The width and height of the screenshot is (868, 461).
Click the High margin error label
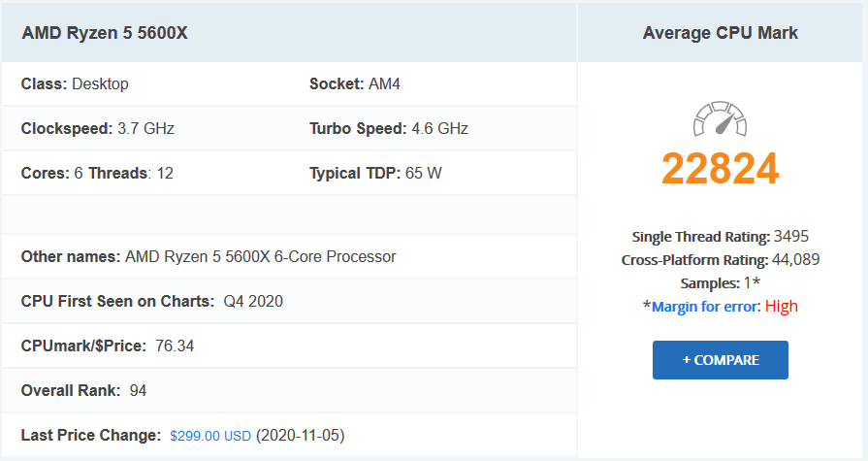coord(782,307)
